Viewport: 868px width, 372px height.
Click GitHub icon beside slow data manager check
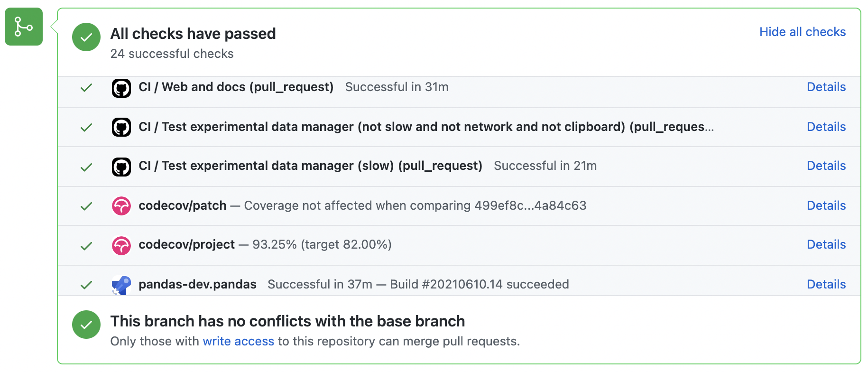[121, 167]
